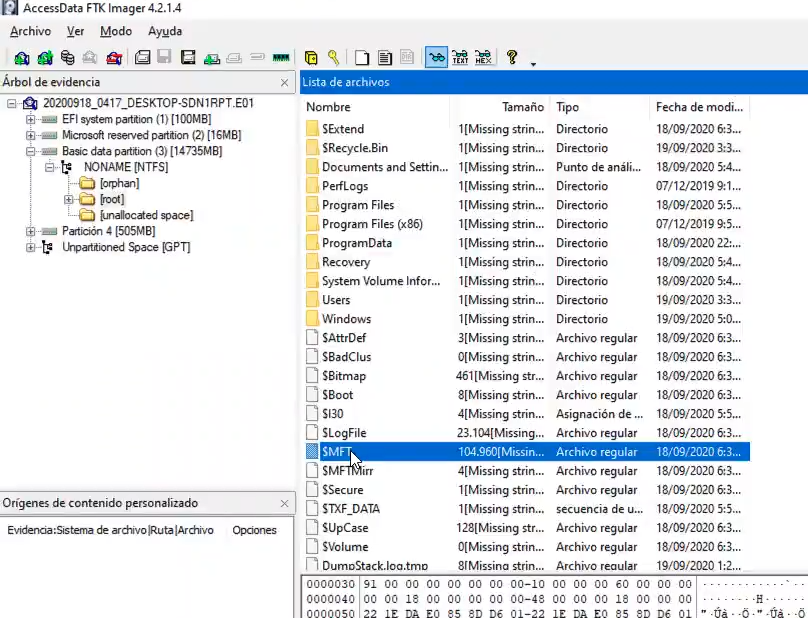Screen dimensions: 808x618
Task: Click Remove All Evidence Items icon
Action: pyautogui.click(x=114, y=58)
